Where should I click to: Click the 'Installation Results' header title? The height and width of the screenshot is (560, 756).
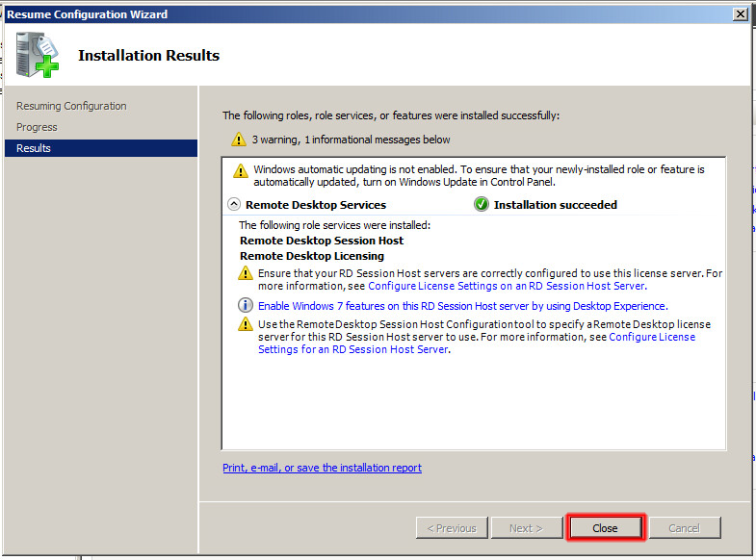[x=148, y=56]
